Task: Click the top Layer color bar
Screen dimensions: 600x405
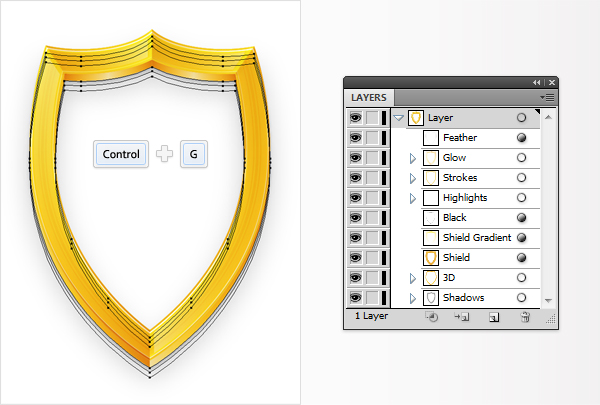Action: click(384, 118)
